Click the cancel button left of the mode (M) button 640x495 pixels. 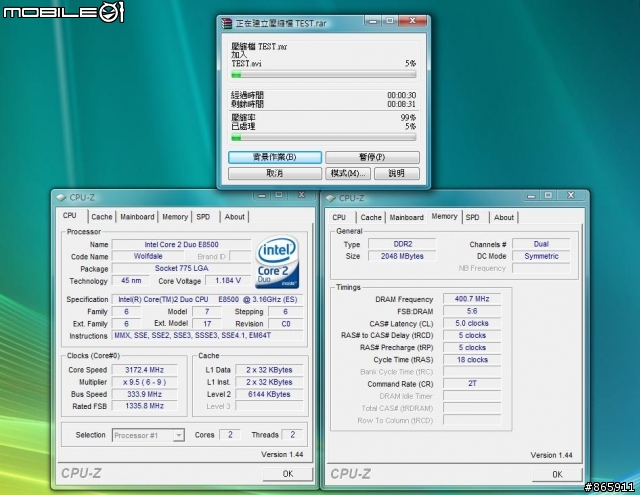click(x=275, y=173)
